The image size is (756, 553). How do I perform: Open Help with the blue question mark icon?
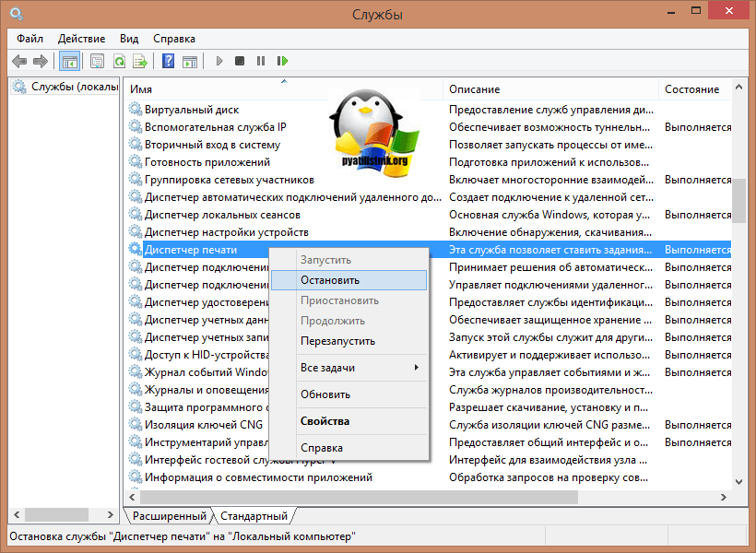click(168, 62)
